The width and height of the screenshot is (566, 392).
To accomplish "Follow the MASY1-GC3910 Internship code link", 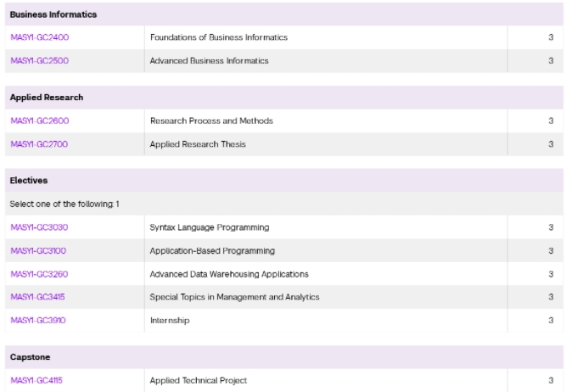I will pyautogui.click(x=38, y=321).
